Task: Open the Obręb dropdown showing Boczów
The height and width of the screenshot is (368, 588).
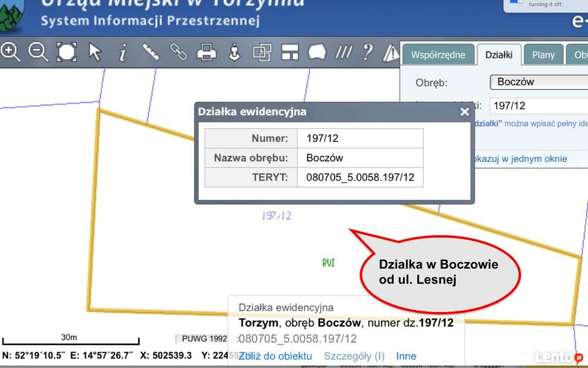Action: (539, 82)
